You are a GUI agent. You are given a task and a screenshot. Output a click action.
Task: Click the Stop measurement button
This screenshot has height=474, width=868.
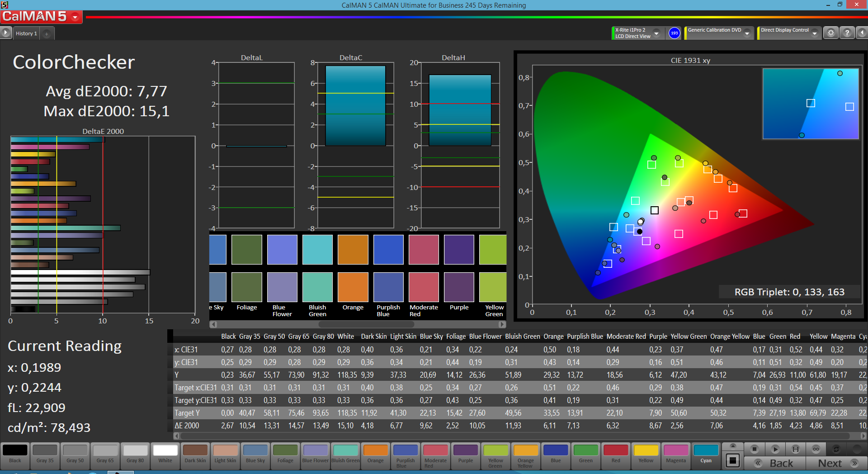pyautogui.click(x=754, y=449)
